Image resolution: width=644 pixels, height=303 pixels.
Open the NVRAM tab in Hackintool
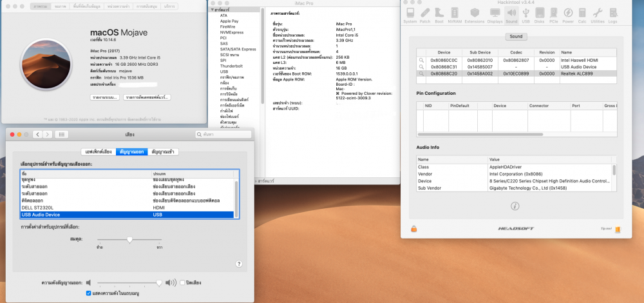click(454, 15)
